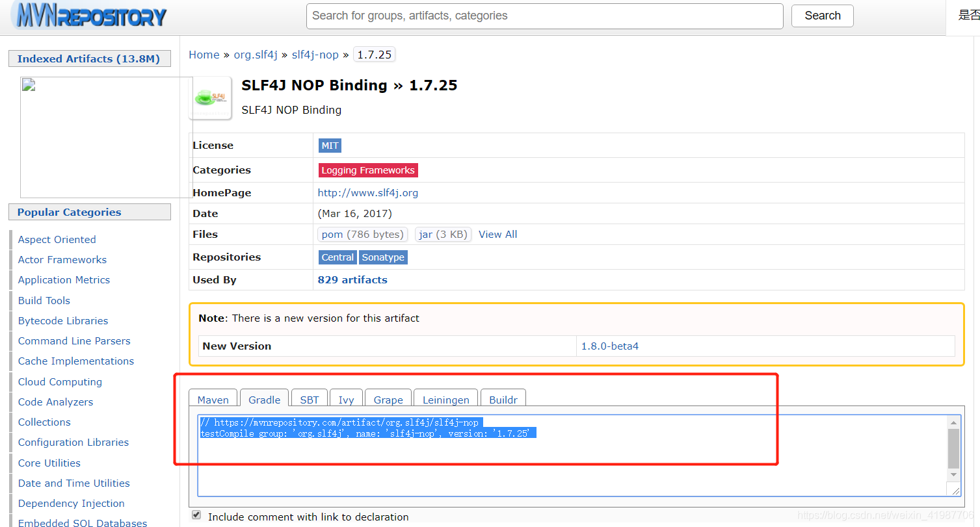Click the Indexed Artifacts (13.8M) heading
Image resolution: width=980 pixels, height=527 pixels.
click(x=90, y=58)
